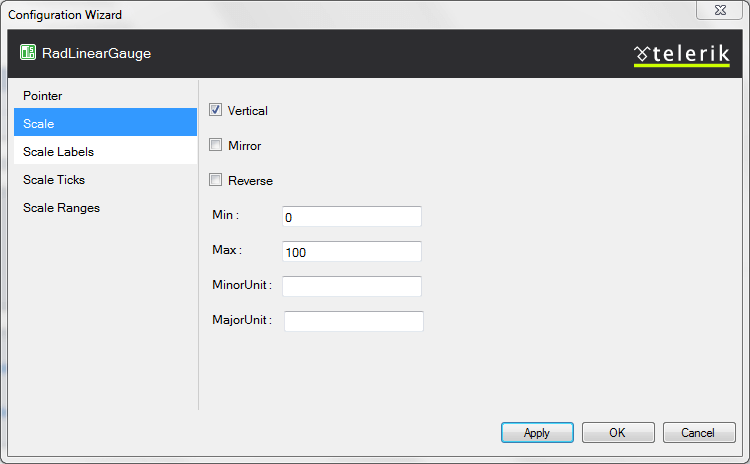The image size is (750, 464).
Task: Open the Pointer section
Action: 105,96
